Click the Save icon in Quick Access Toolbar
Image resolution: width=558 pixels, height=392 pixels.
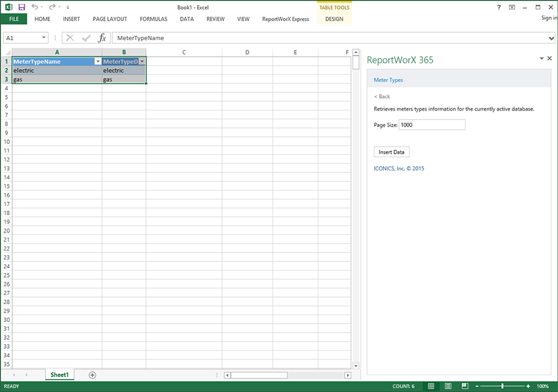click(21, 7)
